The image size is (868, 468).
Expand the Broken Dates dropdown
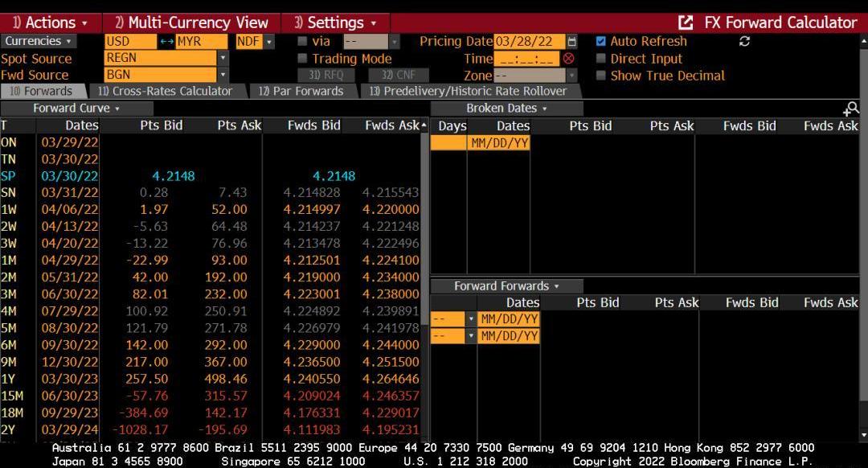(x=506, y=109)
